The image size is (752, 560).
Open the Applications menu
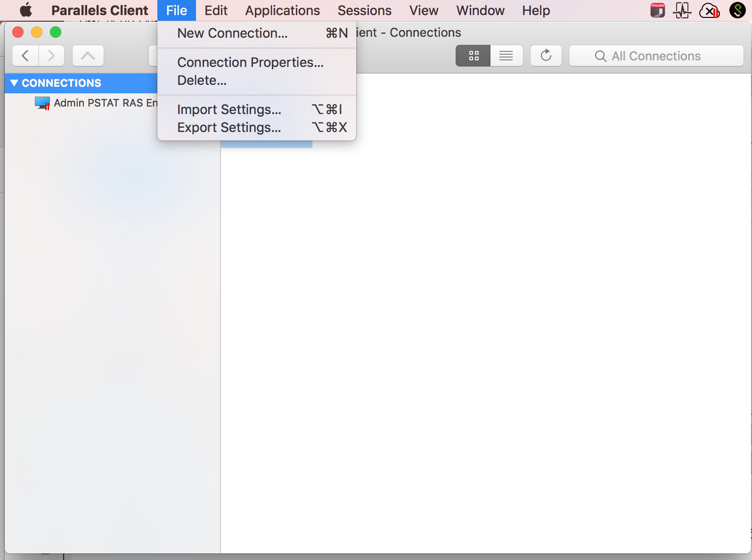point(282,10)
